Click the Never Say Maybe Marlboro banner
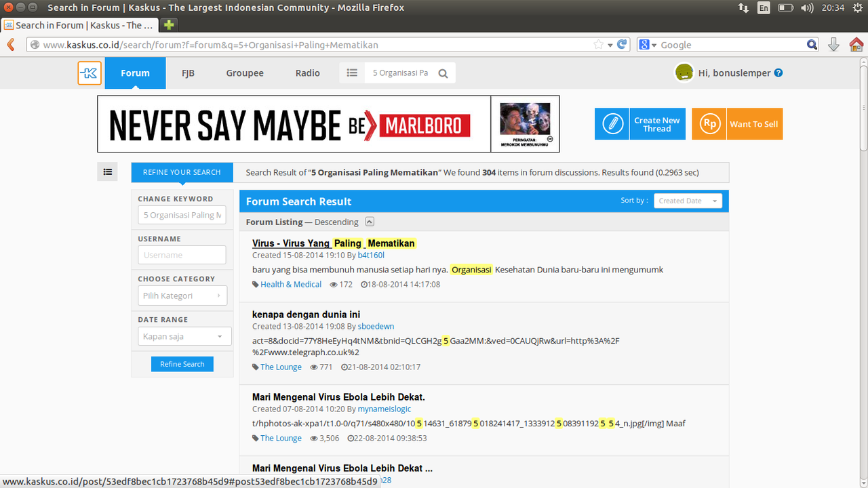This screenshot has width=868, height=488. 328,124
